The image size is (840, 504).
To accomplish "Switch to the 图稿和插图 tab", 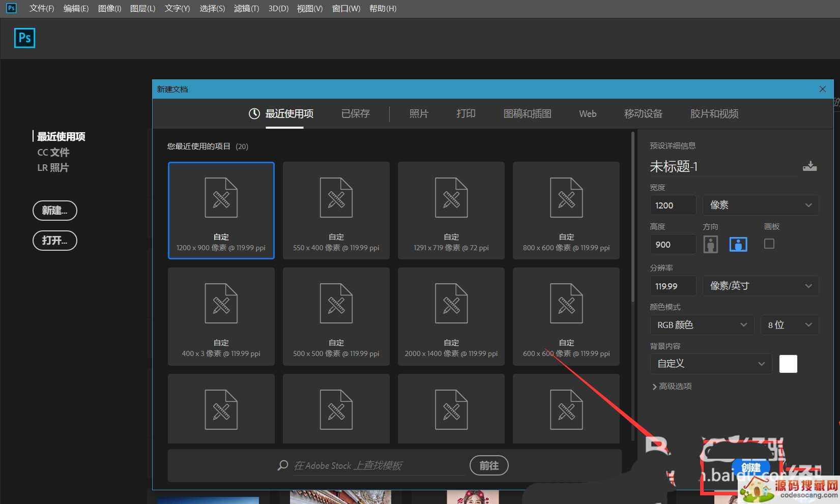I will pyautogui.click(x=528, y=114).
